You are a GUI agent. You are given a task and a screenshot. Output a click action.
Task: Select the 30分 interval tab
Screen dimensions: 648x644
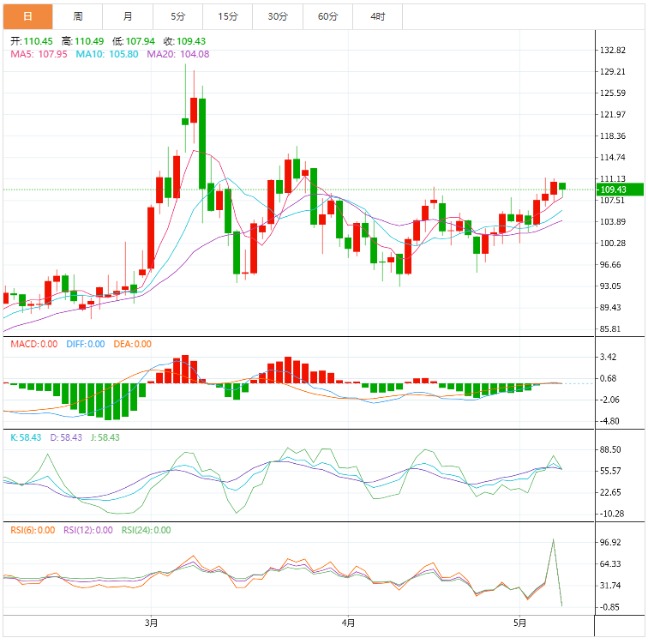[x=278, y=16]
